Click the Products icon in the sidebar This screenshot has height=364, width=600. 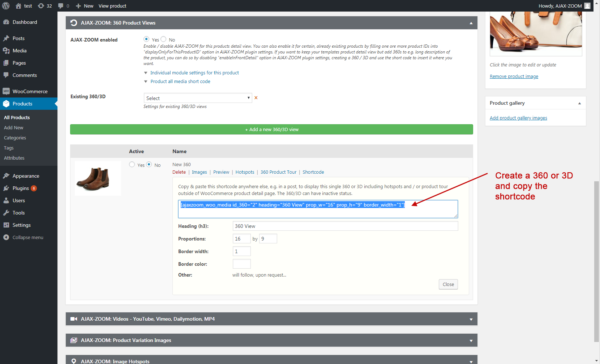click(x=6, y=104)
